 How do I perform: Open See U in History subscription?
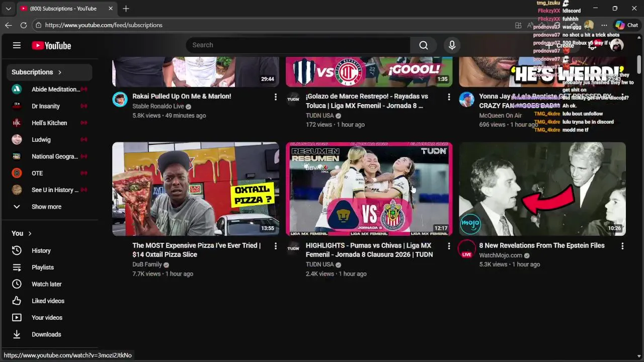(49, 190)
